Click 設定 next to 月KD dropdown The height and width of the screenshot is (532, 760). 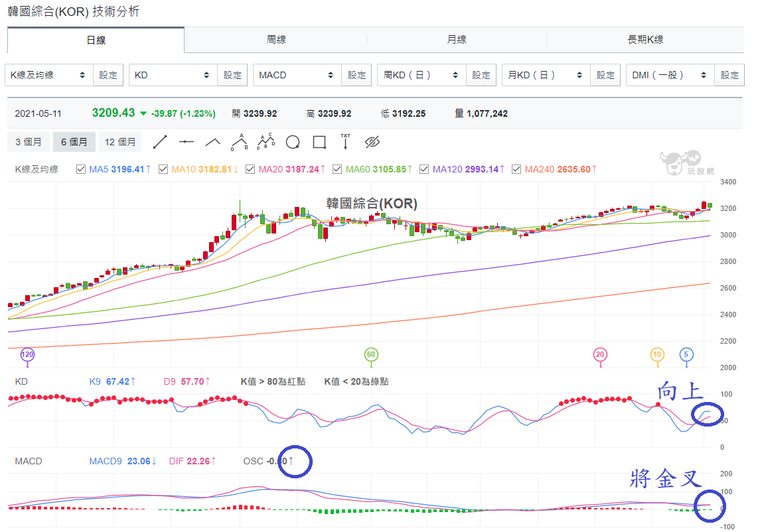[605, 75]
